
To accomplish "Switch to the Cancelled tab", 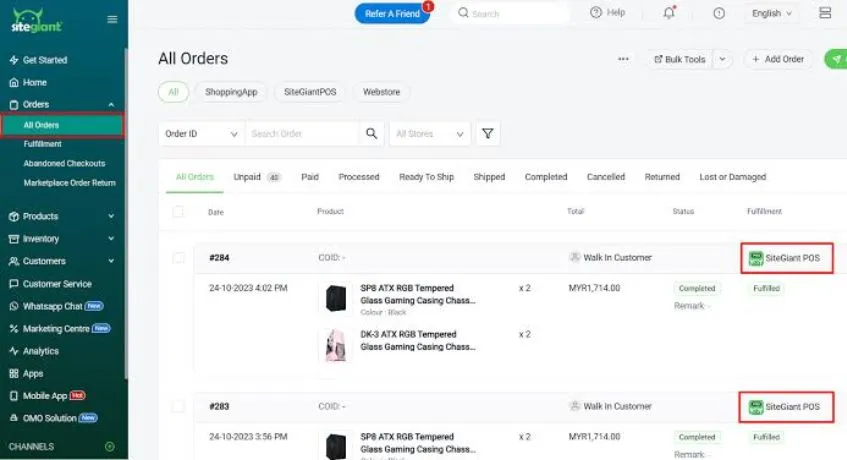I will [x=606, y=177].
